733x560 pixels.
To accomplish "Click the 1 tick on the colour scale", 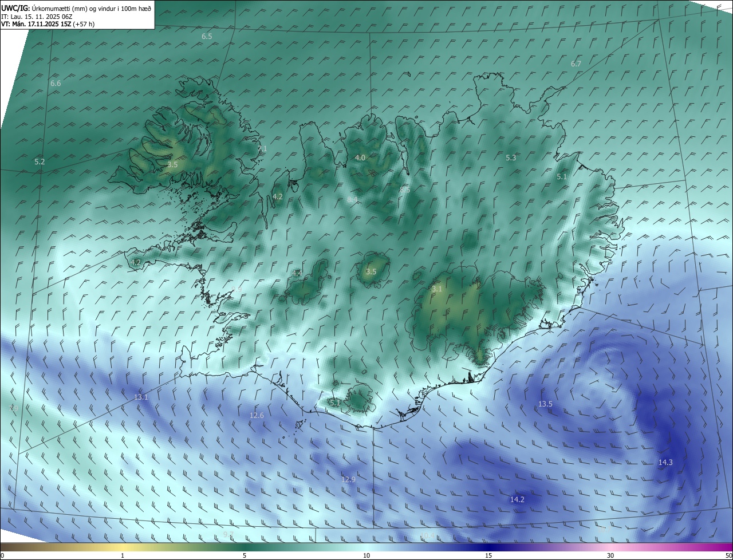I will pos(123,555).
